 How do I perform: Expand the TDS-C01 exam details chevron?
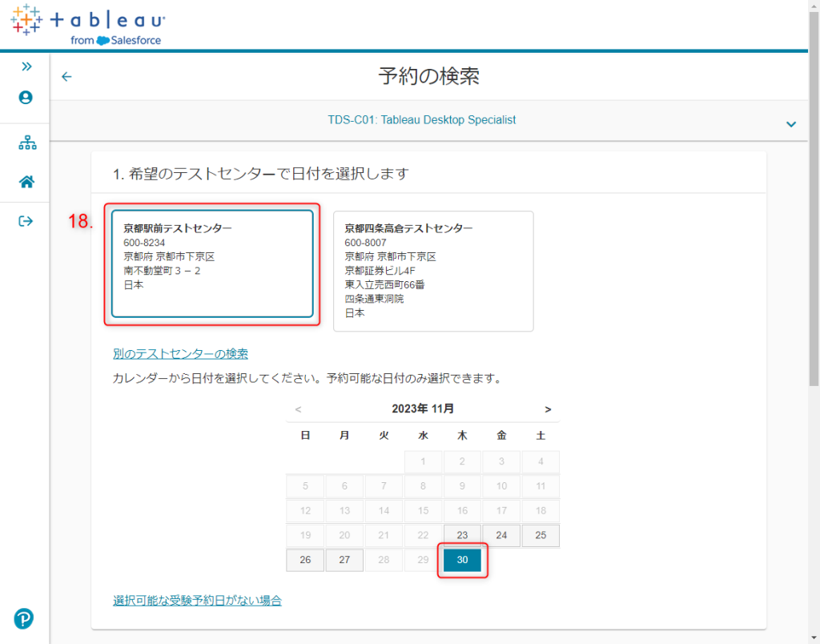(790, 124)
